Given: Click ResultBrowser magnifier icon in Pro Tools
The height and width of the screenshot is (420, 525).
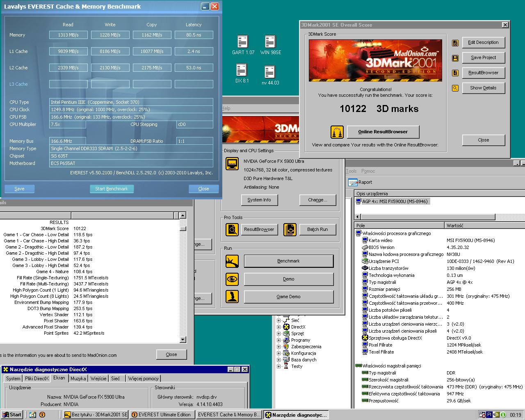Looking at the screenshot, I should pyautogui.click(x=232, y=229).
